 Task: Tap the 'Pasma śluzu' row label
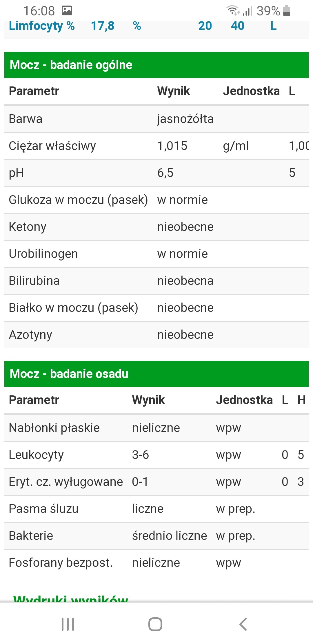click(43, 509)
